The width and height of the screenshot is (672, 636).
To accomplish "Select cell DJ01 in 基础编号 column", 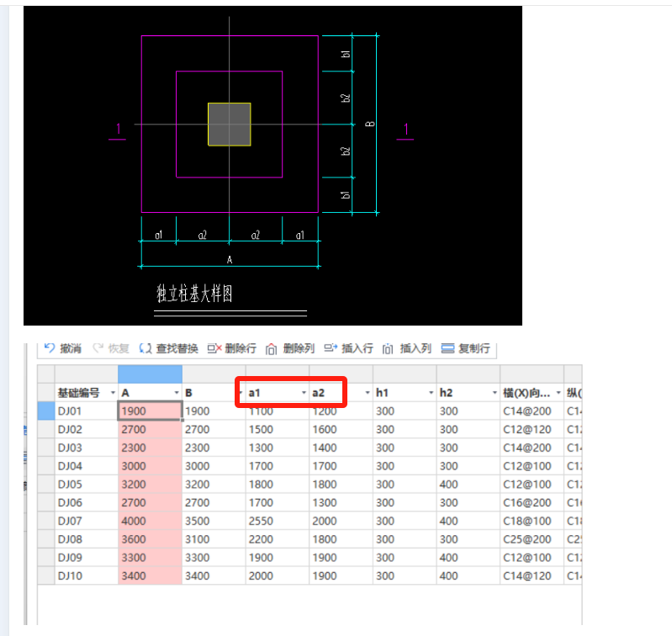I will (86, 411).
